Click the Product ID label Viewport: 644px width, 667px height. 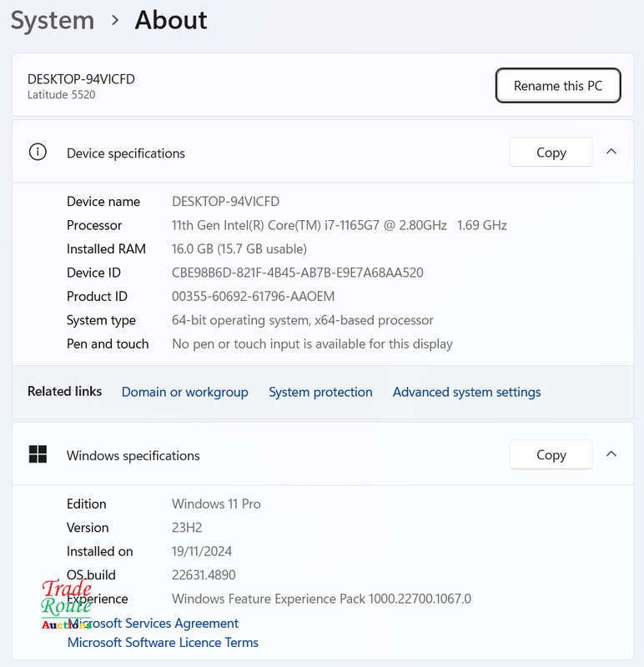click(x=97, y=297)
